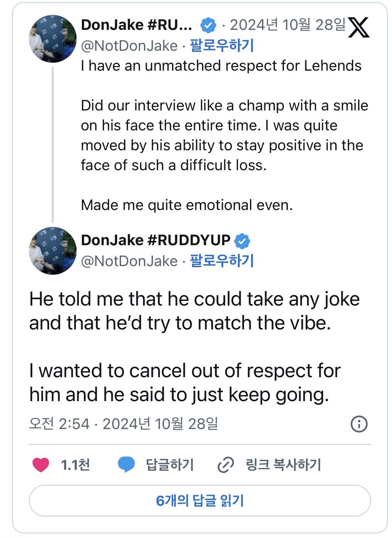
Task: Open the tweet info circle icon
Action: click(x=359, y=424)
